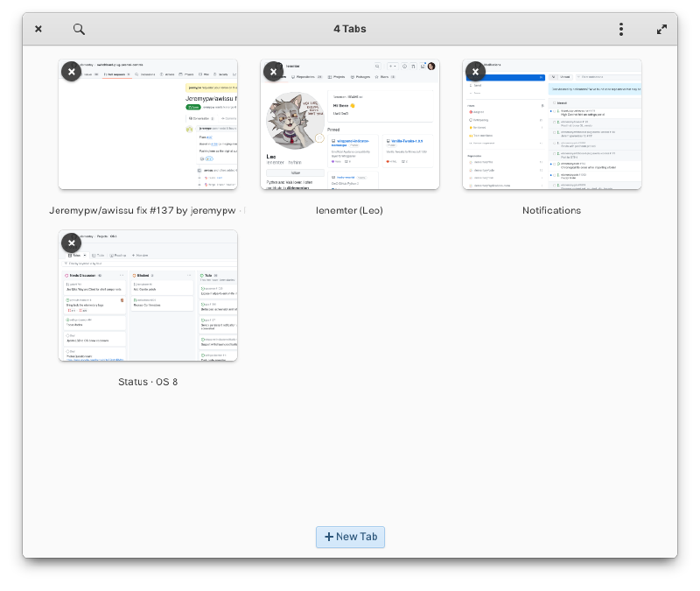Close the Status · OS 8 tab
This screenshot has width=700, height=591.
tap(72, 243)
